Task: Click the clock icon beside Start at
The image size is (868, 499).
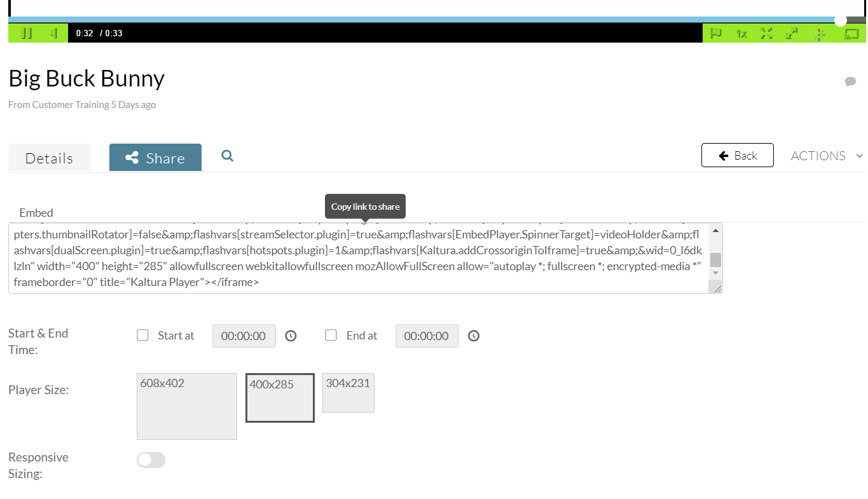Action: (291, 336)
